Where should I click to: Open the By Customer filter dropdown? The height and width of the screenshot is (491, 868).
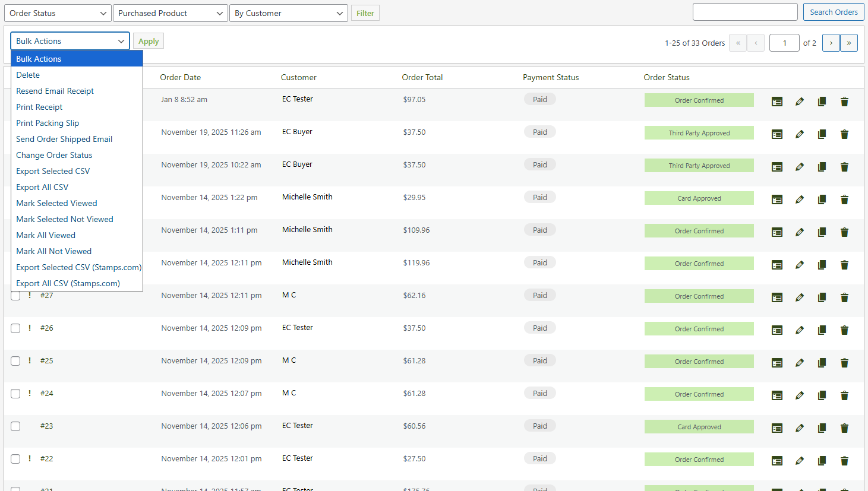click(289, 13)
